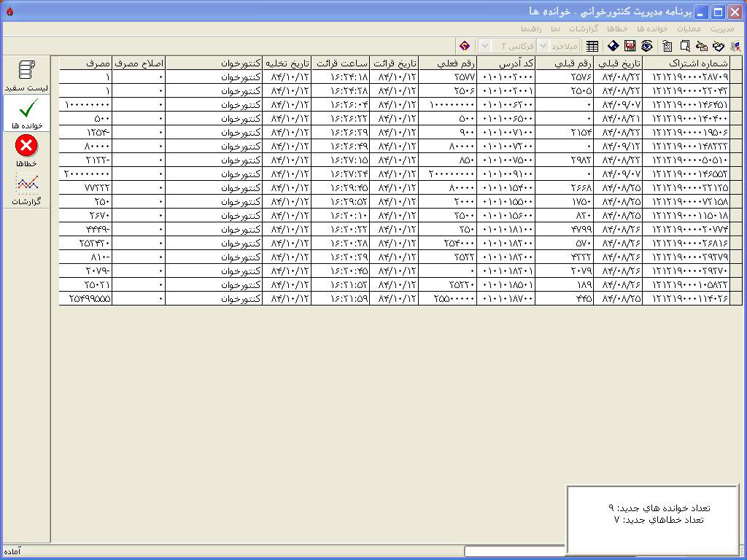Click the clipboard list toolbar icon
Image resolution: width=747 pixels, height=560 pixels.
[667, 46]
